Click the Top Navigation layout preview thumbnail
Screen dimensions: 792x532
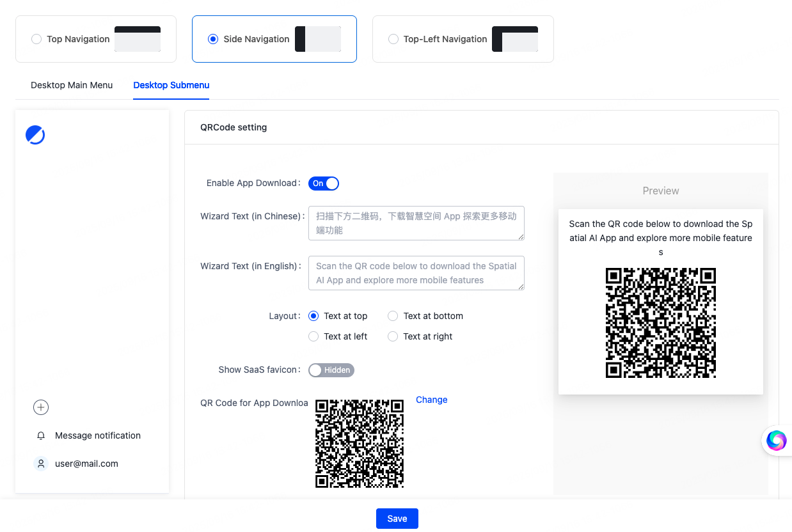(137, 39)
